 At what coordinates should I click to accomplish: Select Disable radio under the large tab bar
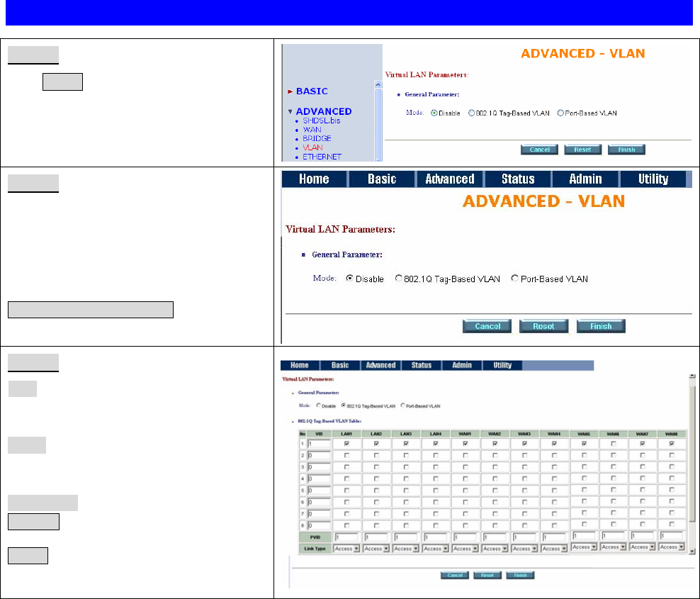click(x=349, y=279)
